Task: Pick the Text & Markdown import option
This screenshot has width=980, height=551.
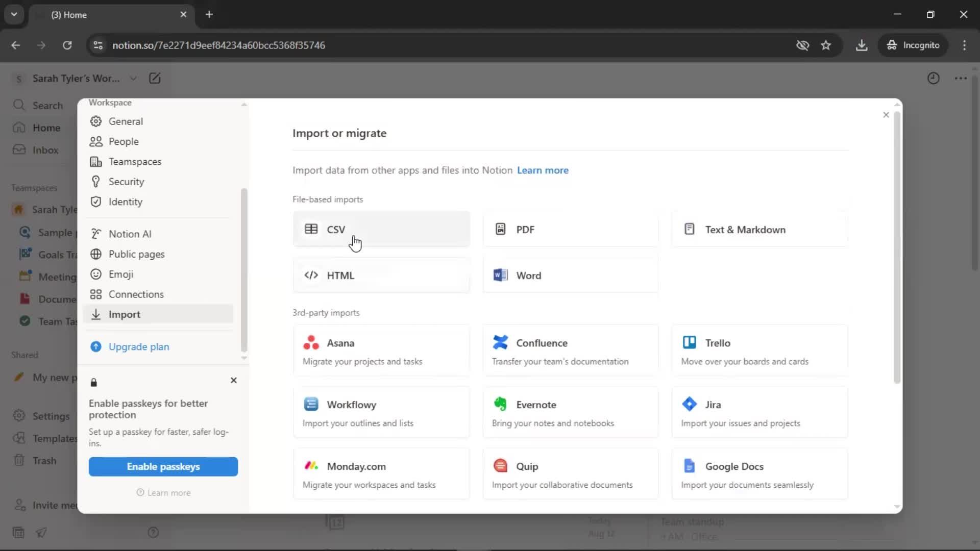Action: (x=759, y=229)
